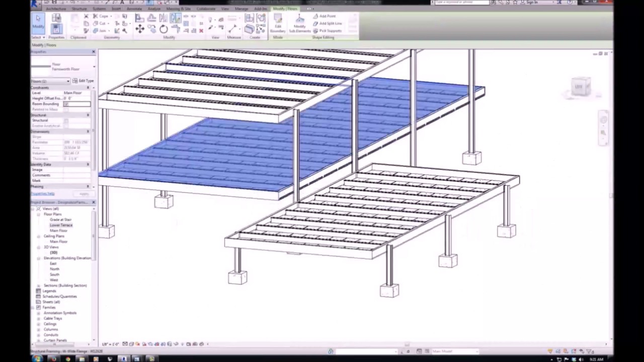Image resolution: width=644 pixels, height=362 pixels.
Task: Choose Modify Sub Elements tool
Action: [300, 24]
